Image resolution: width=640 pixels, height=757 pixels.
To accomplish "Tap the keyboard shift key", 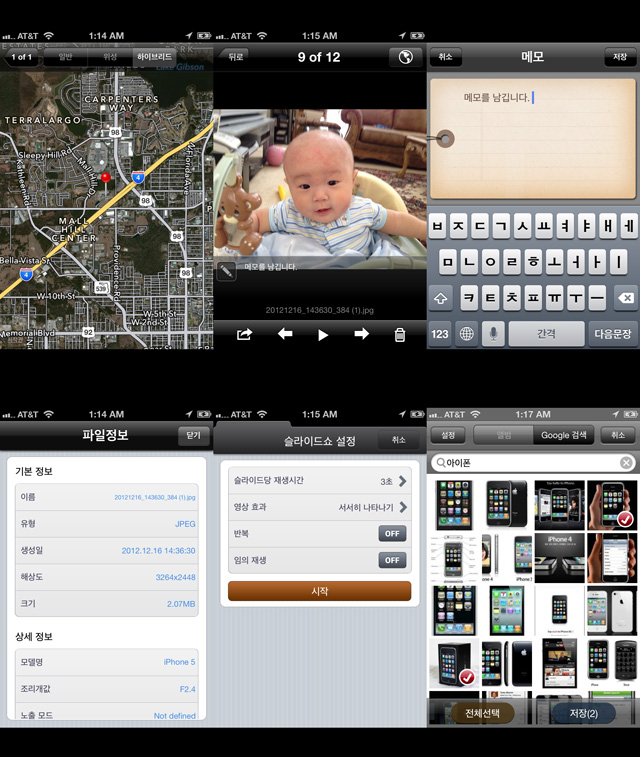I will pos(441,298).
